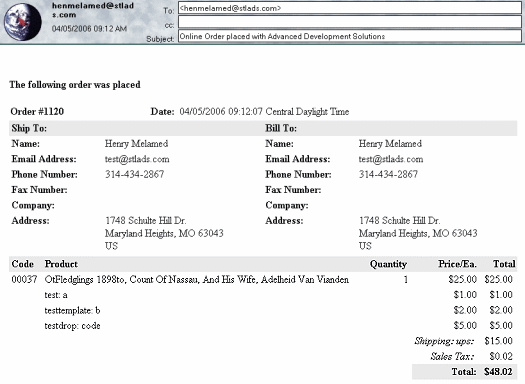Select heading The following order was placed

pyautogui.click(x=75, y=85)
